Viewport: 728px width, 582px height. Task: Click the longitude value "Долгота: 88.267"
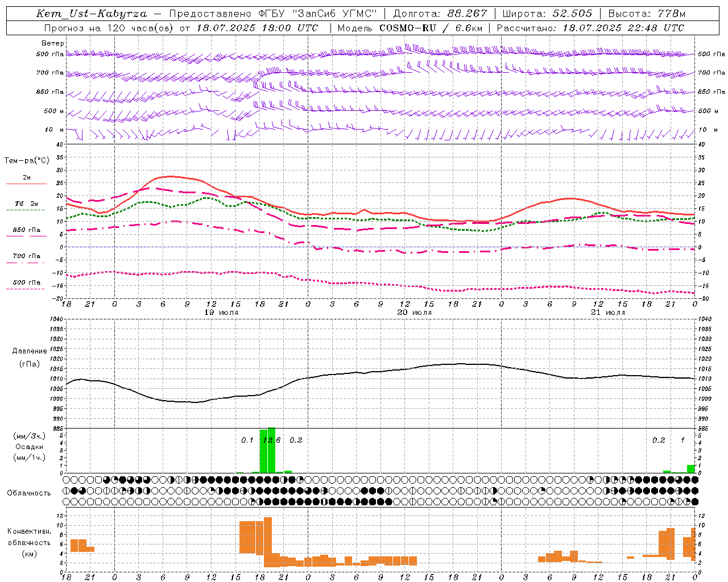440,14
